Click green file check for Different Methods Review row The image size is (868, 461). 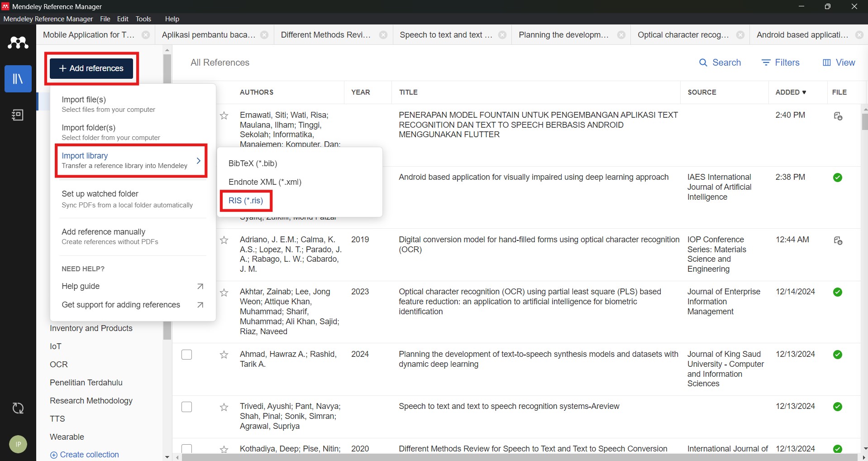[838, 449]
